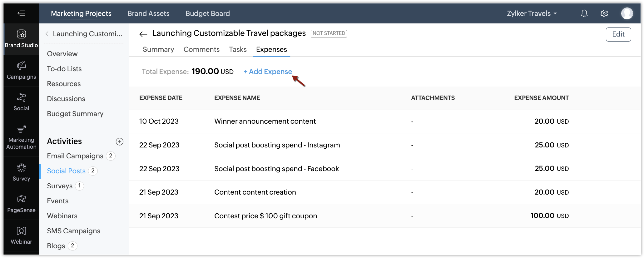This screenshot has width=644, height=258.
Task: Open user profile avatar
Action: [627, 13]
